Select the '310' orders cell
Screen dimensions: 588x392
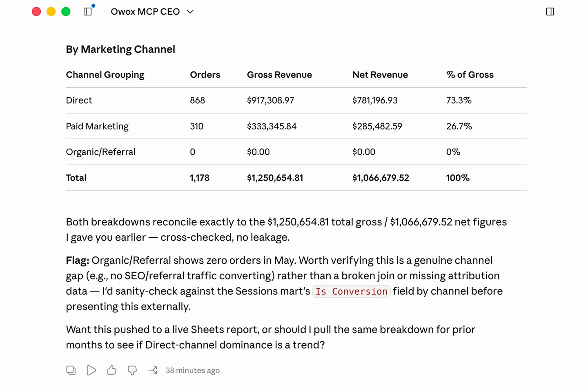click(x=196, y=127)
